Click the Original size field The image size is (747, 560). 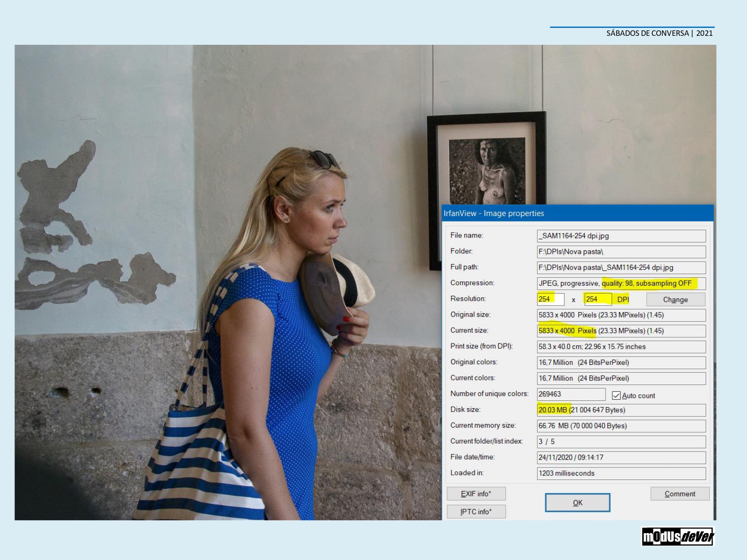coord(621,315)
